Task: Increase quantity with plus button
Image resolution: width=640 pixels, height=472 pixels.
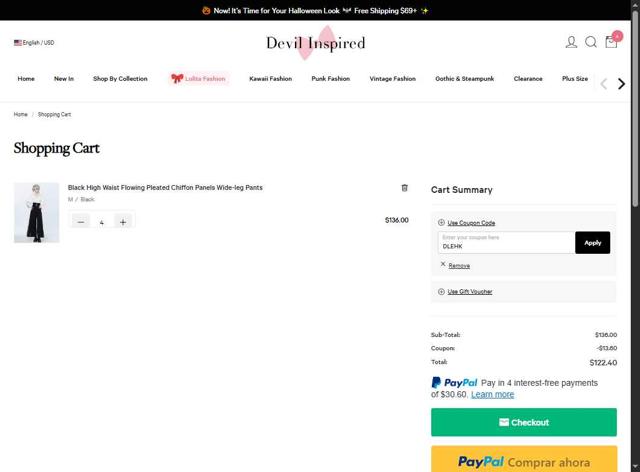Action: 123,222
